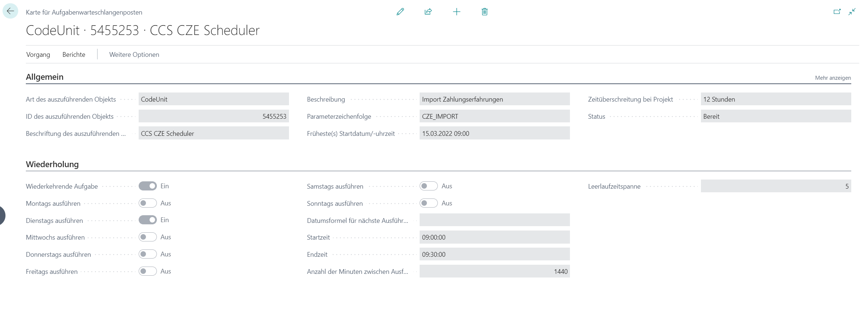The height and width of the screenshot is (311, 868).
Task: Open page in new window icon
Action: tap(837, 12)
